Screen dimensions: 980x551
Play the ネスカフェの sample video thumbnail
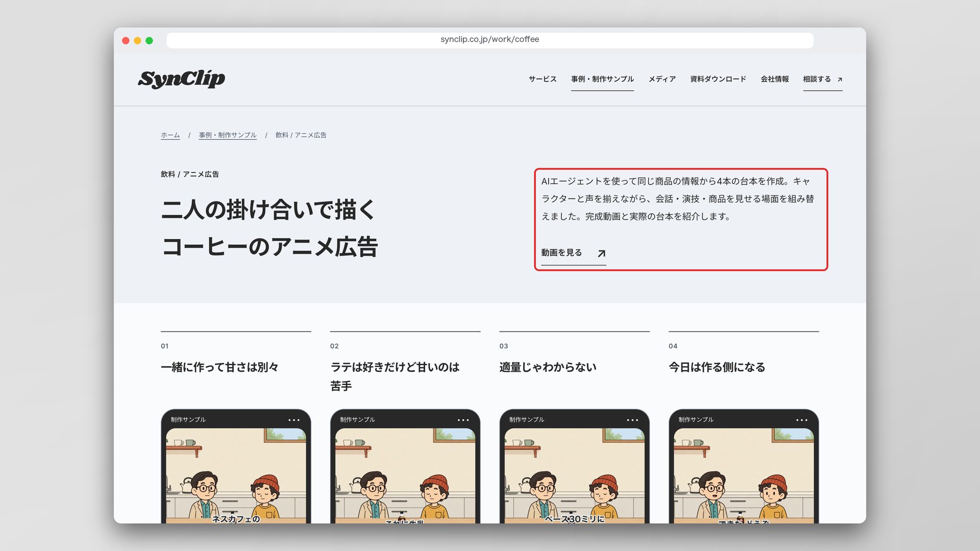click(236, 475)
